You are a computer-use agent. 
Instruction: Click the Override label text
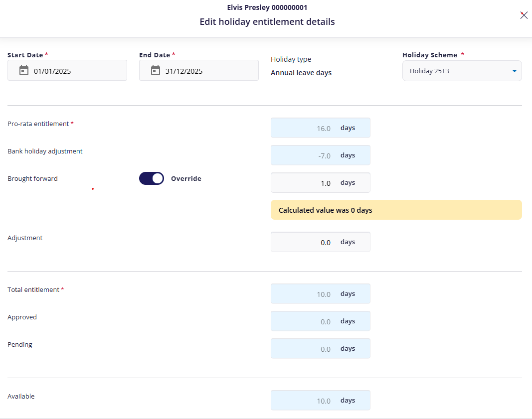(x=186, y=178)
